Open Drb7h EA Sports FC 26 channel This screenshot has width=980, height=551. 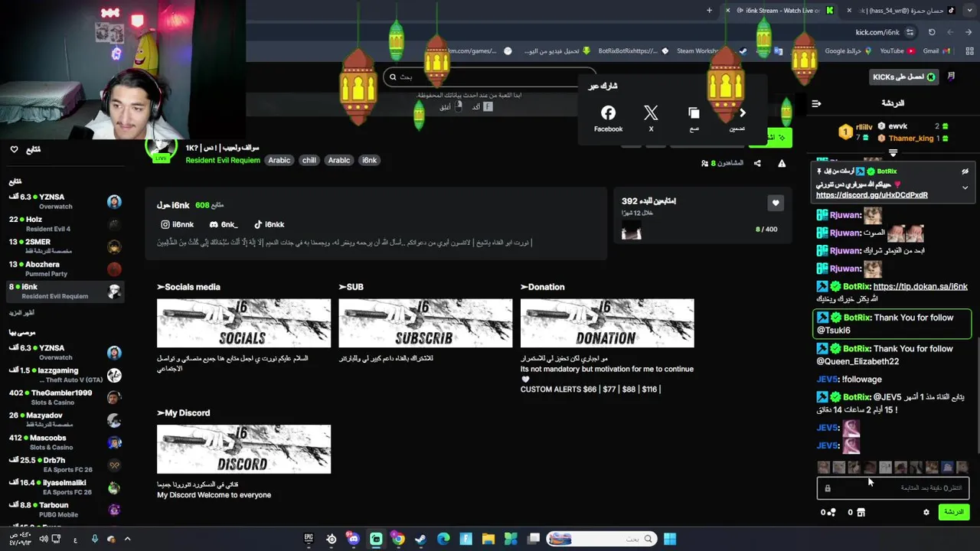click(x=65, y=464)
